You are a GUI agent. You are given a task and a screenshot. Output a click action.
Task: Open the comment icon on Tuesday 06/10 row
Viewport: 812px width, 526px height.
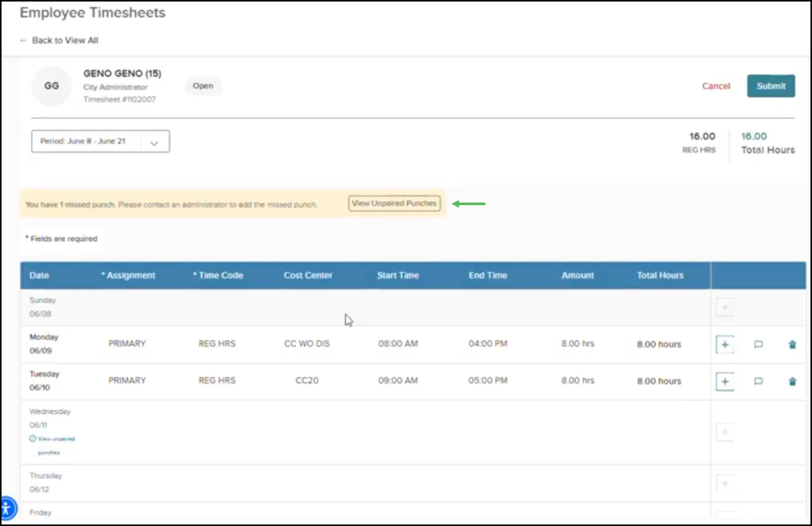(x=758, y=381)
